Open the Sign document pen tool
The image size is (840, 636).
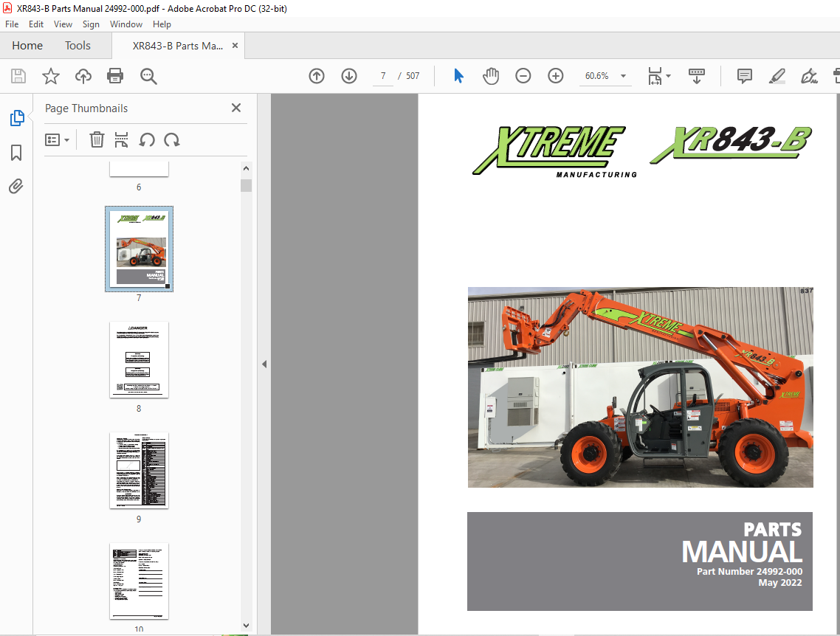[x=809, y=76]
